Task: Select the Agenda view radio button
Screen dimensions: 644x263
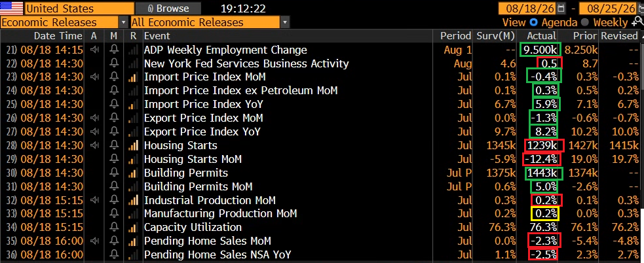Action: pos(533,22)
